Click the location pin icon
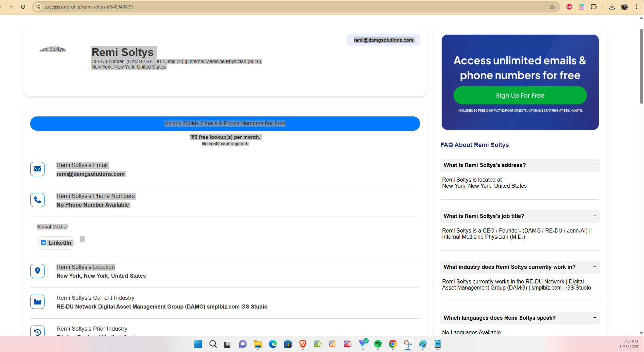Image resolution: width=644 pixels, height=352 pixels. [37, 271]
